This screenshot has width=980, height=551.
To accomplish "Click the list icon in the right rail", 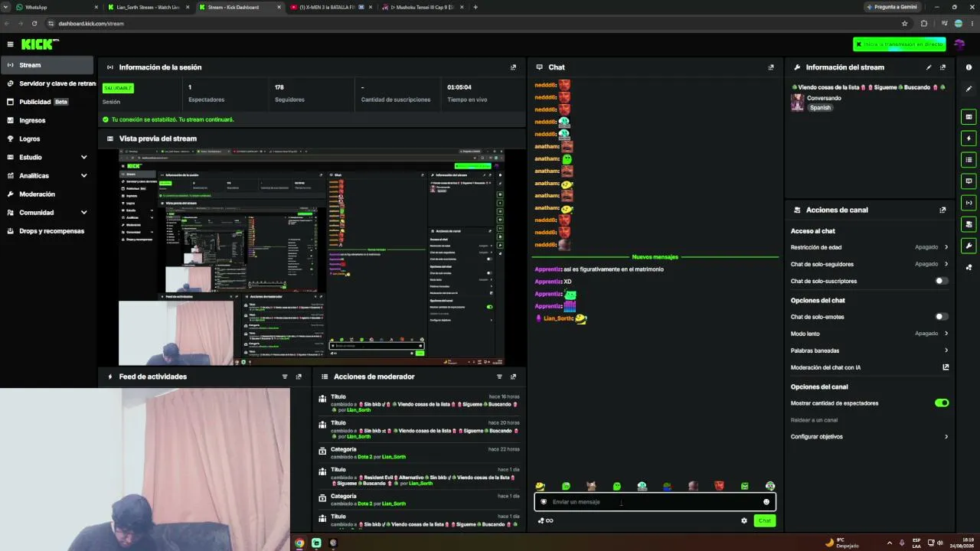I will pyautogui.click(x=969, y=160).
